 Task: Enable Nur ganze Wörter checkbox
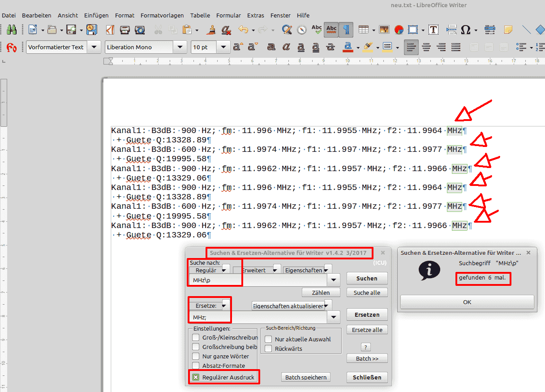tap(196, 356)
